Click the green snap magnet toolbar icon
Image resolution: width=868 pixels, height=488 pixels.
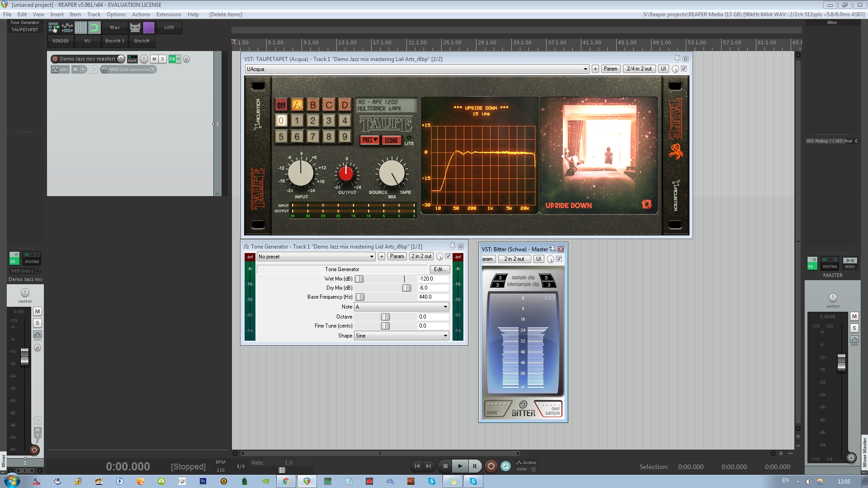[94, 28]
